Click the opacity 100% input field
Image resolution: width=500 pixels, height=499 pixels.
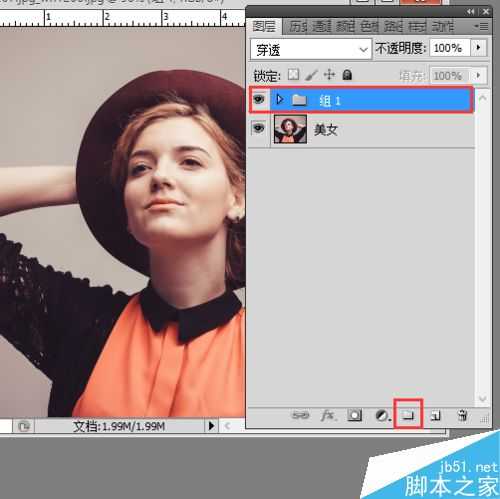tap(450, 48)
